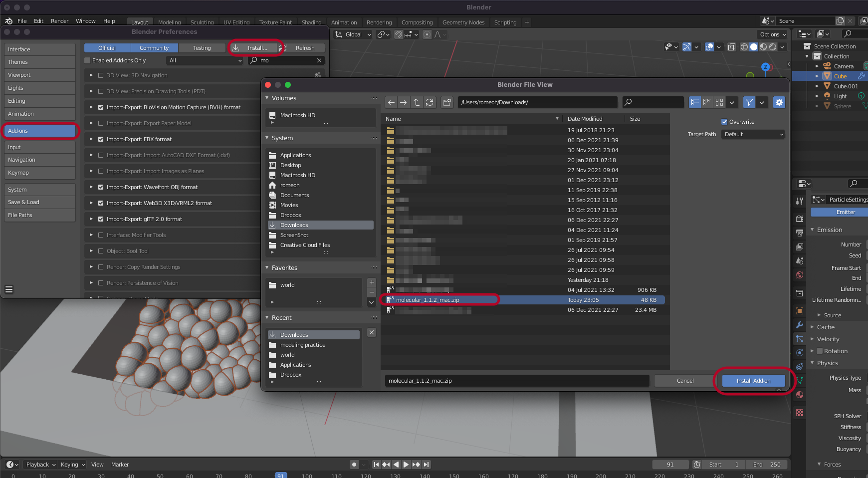
Task: Enable the 3D View: 3D Navigation add-on
Action: click(101, 75)
